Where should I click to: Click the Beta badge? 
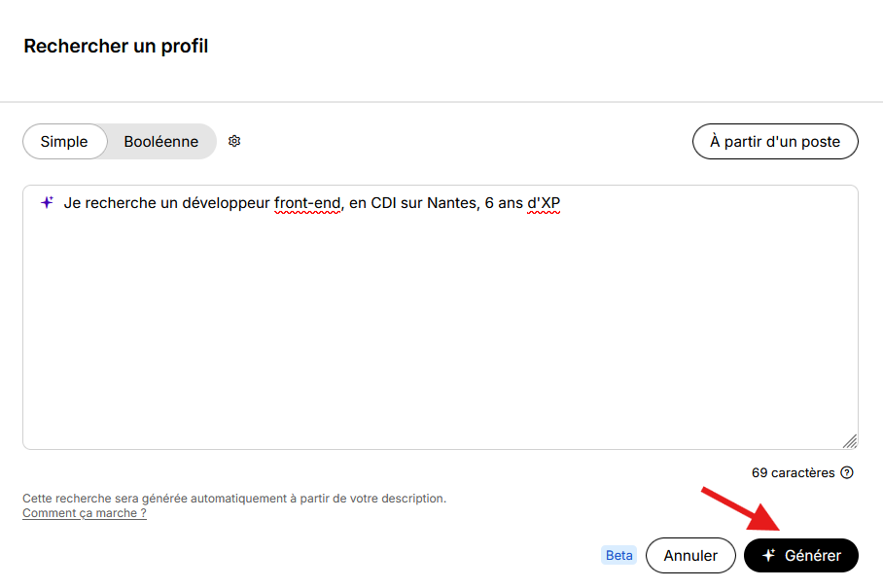[x=618, y=555]
